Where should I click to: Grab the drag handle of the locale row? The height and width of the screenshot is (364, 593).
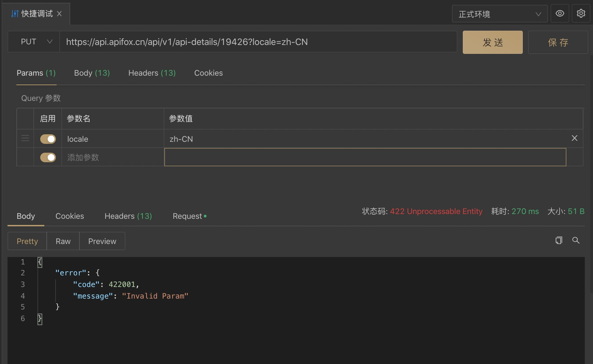(x=25, y=138)
